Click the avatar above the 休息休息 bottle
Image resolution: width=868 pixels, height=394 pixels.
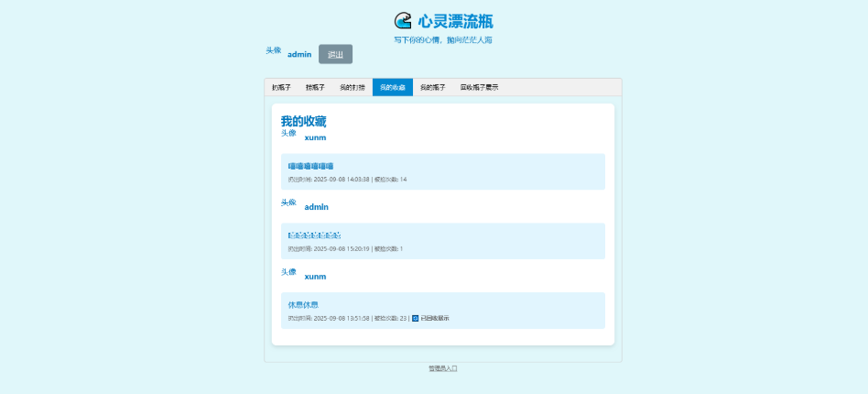(288, 272)
